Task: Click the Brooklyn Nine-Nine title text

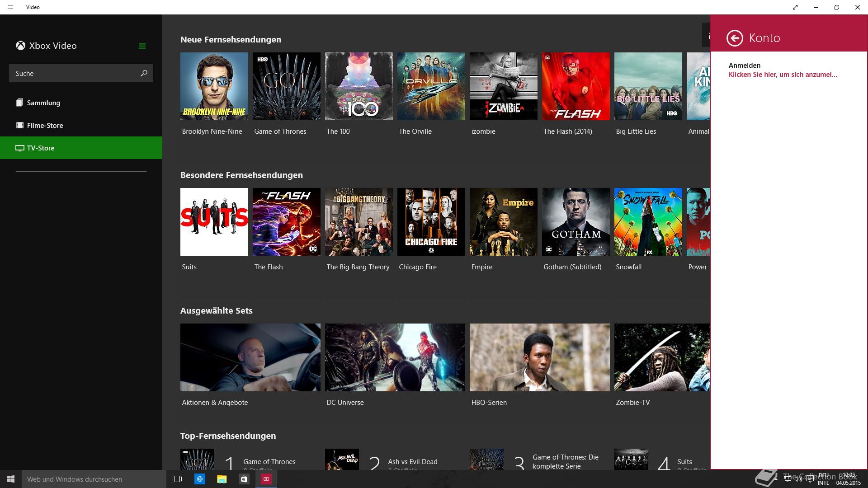Action: coord(212,131)
